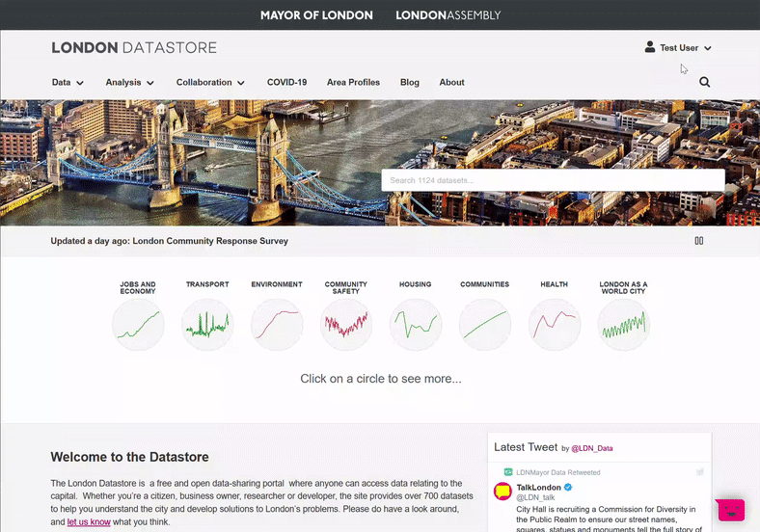The width and height of the screenshot is (760, 532).
Task: Click 'LDNMayor Data Retweeted' text
Action: 557,472
